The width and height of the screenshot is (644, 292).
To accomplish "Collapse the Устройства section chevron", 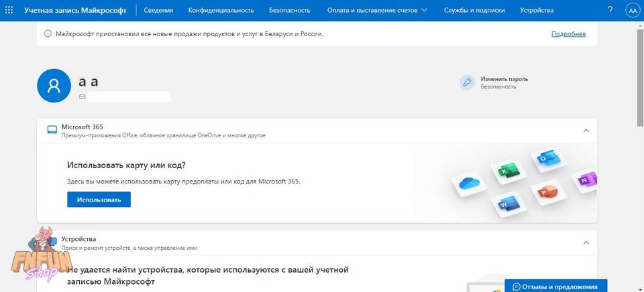I will point(586,242).
